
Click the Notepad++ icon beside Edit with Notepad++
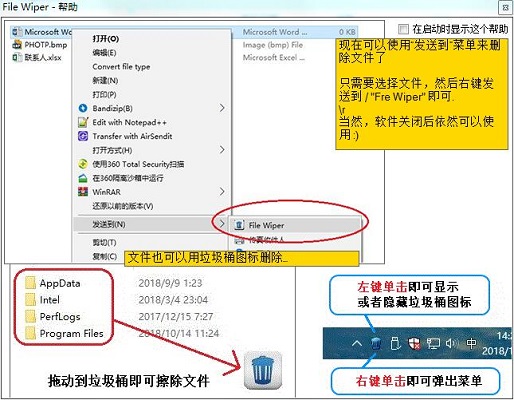tap(83, 122)
